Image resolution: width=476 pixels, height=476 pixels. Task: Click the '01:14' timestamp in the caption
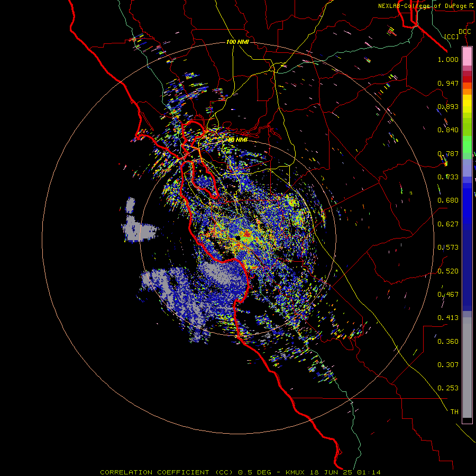tap(369, 472)
